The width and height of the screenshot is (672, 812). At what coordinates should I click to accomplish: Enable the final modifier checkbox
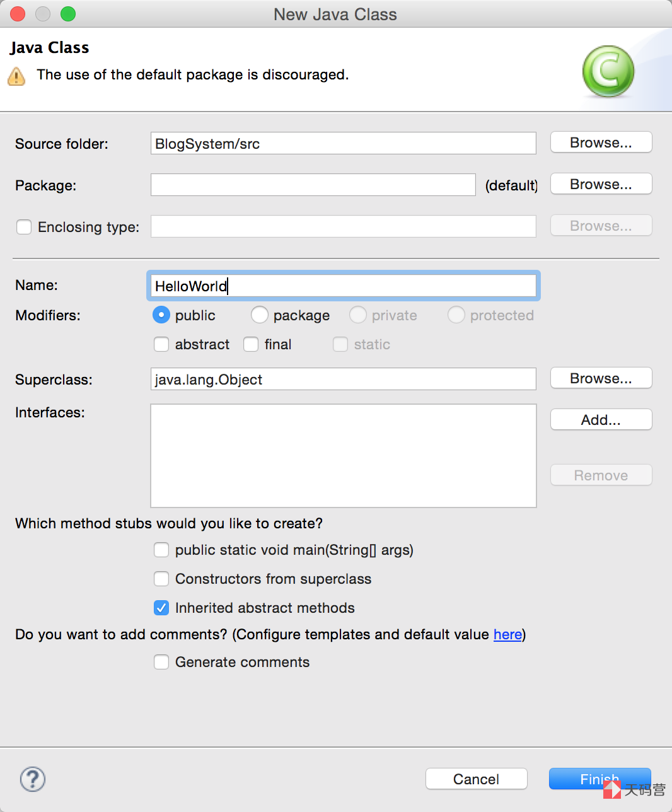251,344
